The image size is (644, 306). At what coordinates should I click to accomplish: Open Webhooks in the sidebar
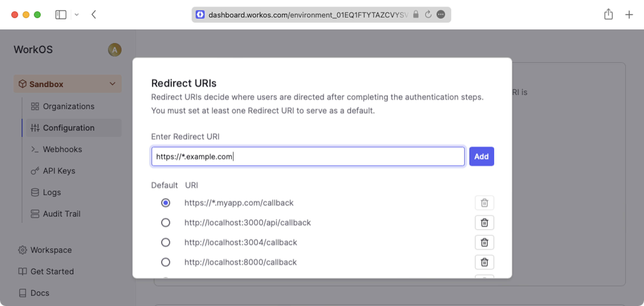click(x=62, y=149)
